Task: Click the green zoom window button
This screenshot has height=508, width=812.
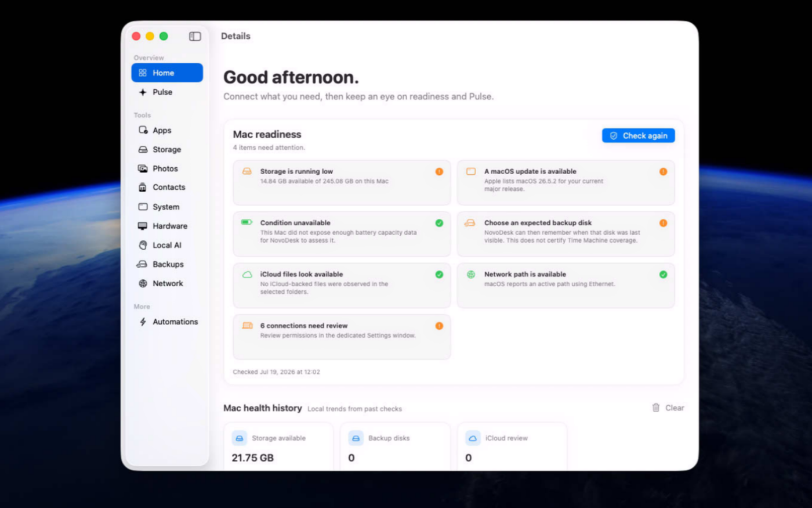Action: [x=164, y=36]
